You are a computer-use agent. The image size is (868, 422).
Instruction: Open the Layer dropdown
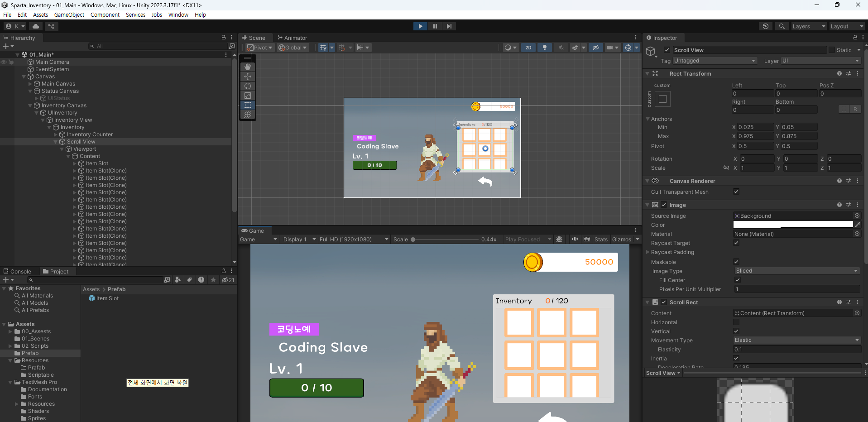pos(820,61)
